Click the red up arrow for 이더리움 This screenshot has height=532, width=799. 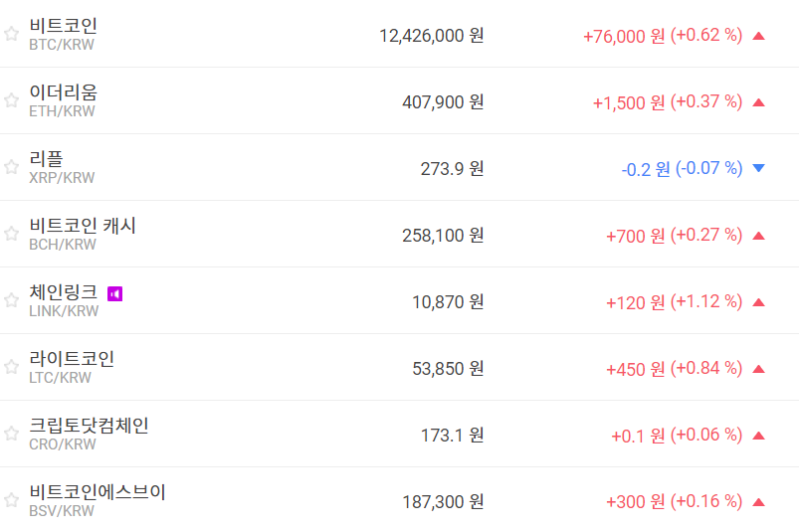pyautogui.click(x=759, y=102)
